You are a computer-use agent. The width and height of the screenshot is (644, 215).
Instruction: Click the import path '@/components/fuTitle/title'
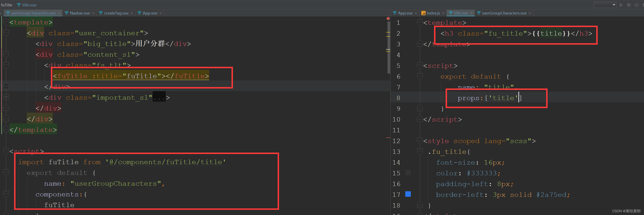[x=165, y=162]
